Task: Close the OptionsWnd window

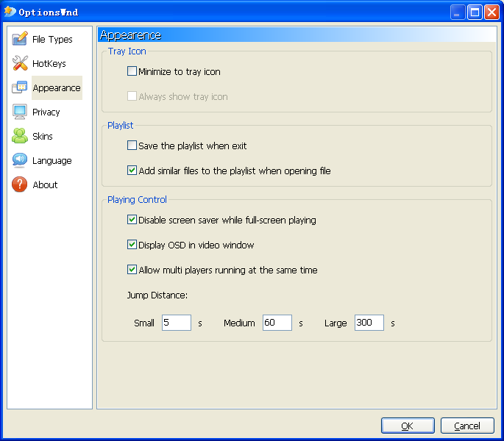Action: click(x=491, y=12)
